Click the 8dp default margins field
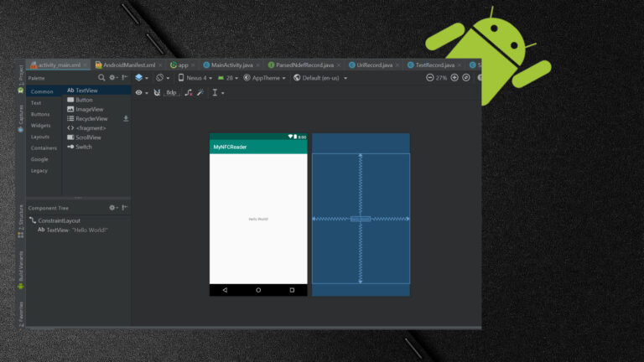Screen dimensions: 644x362 click(x=171, y=93)
